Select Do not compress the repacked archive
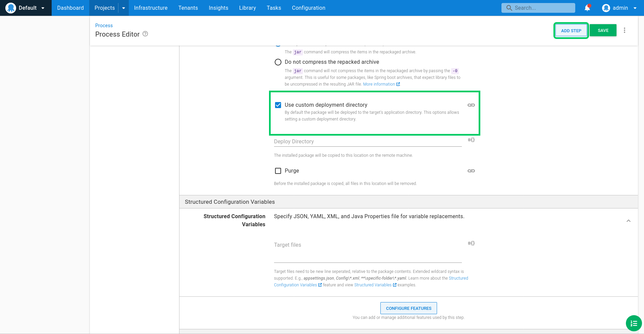This screenshot has width=644, height=334. pos(278,62)
